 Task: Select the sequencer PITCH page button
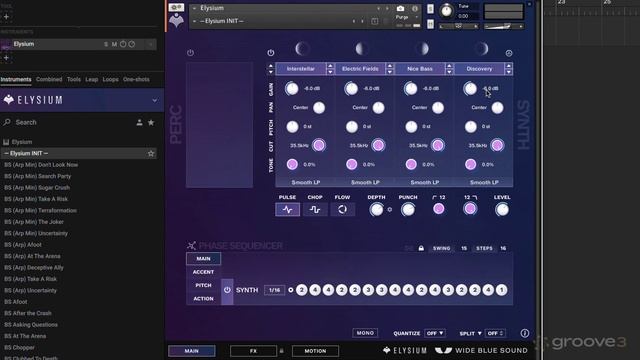[x=203, y=285]
